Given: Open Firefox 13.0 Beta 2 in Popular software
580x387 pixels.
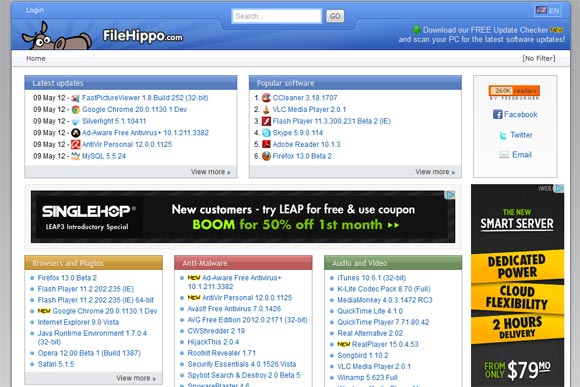Looking at the screenshot, I should (302, 156).
